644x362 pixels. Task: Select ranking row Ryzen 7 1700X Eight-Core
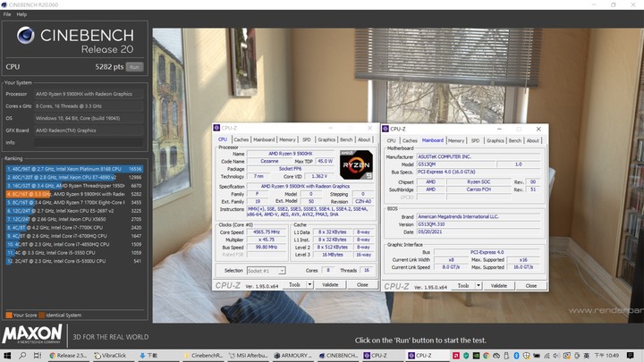(x=74, y=202)
